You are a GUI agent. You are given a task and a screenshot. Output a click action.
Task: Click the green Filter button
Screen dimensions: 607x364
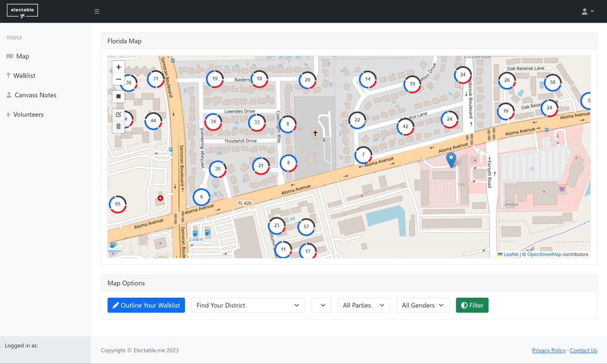coord(472,305)
